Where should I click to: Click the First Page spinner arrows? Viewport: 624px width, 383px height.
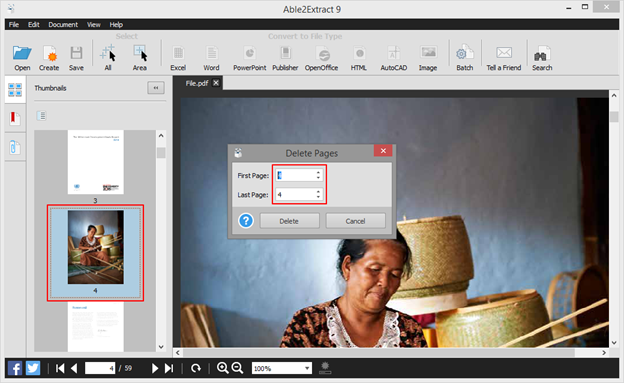(x=318, y=175)
